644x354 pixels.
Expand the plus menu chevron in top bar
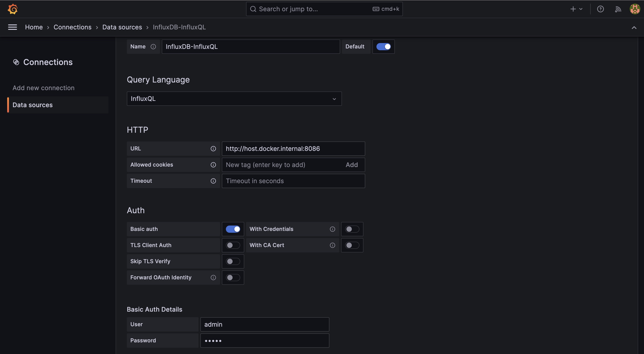[x=581, y=9]
